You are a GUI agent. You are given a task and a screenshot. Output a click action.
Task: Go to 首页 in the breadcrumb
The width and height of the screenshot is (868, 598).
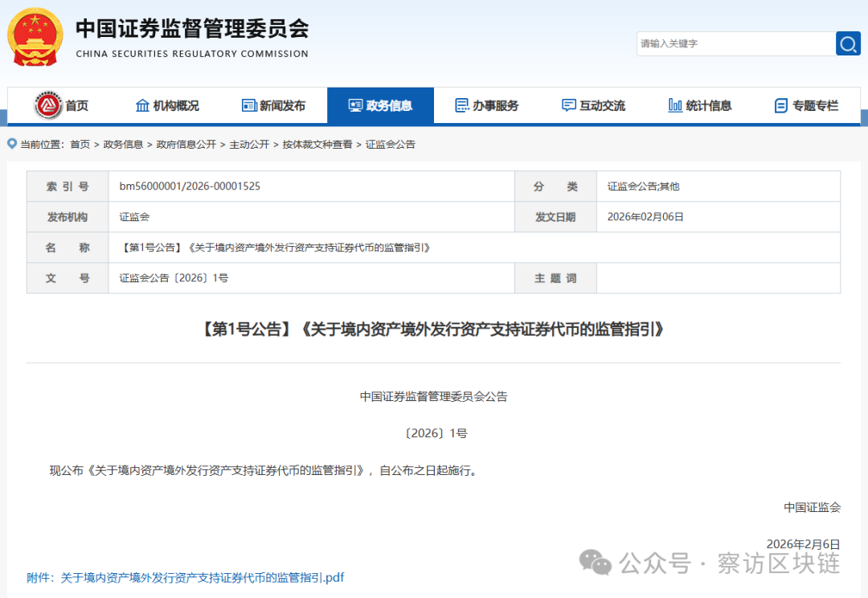point(80,145)
